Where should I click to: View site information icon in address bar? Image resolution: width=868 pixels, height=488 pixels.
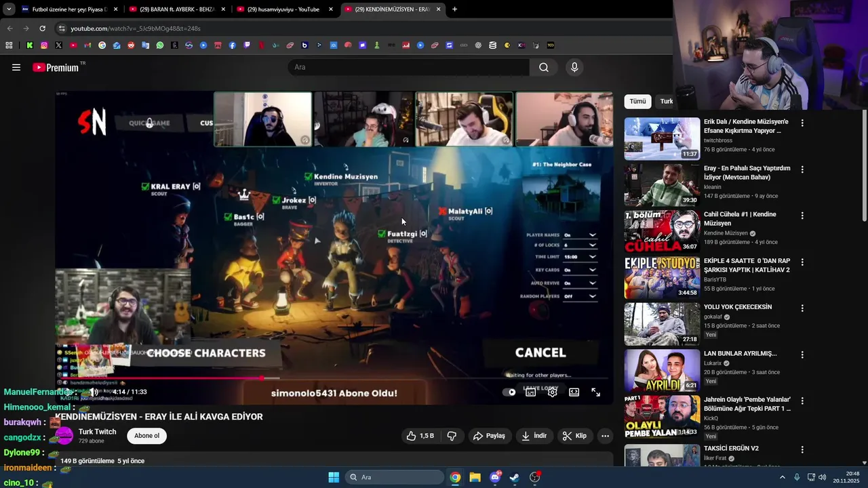pos(62,28)
